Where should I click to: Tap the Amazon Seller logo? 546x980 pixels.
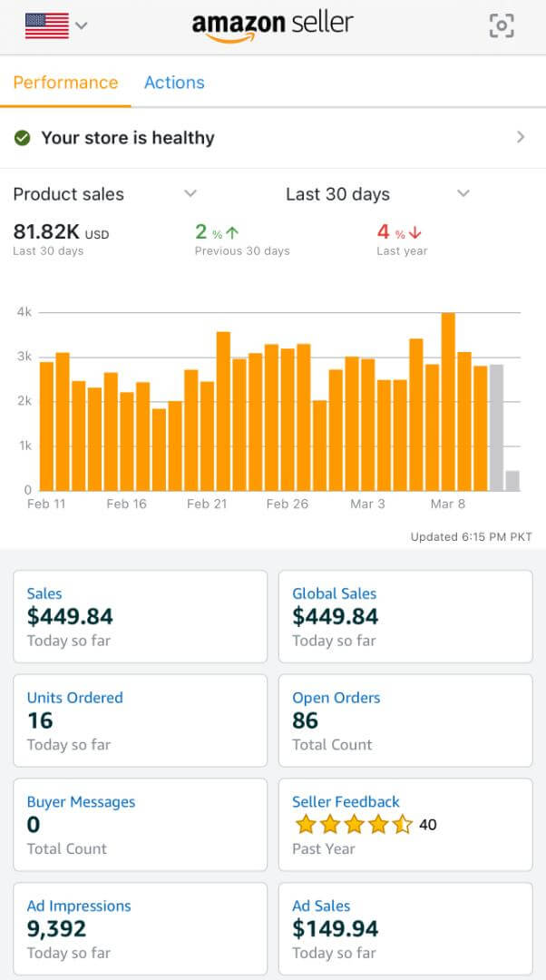[x=272, y=25]
